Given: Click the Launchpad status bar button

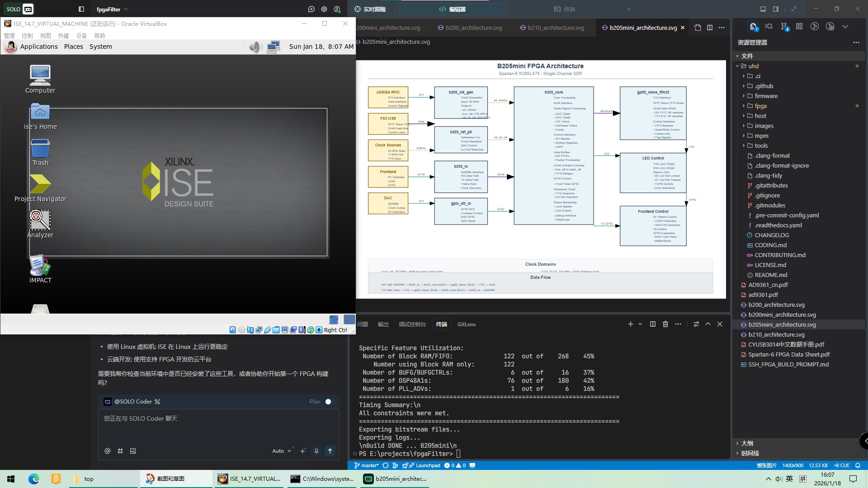Looking at the screenshot, I should [x=424, y=465].
